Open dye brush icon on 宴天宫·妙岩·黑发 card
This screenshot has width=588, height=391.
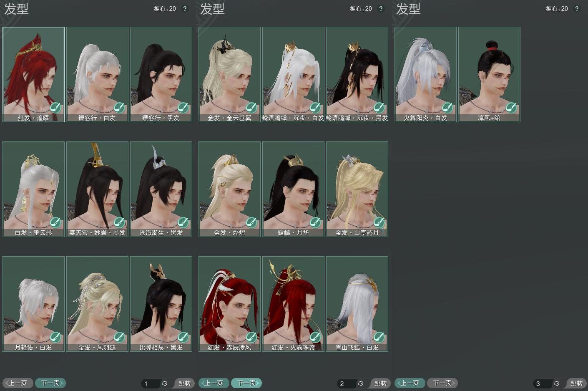119,222
